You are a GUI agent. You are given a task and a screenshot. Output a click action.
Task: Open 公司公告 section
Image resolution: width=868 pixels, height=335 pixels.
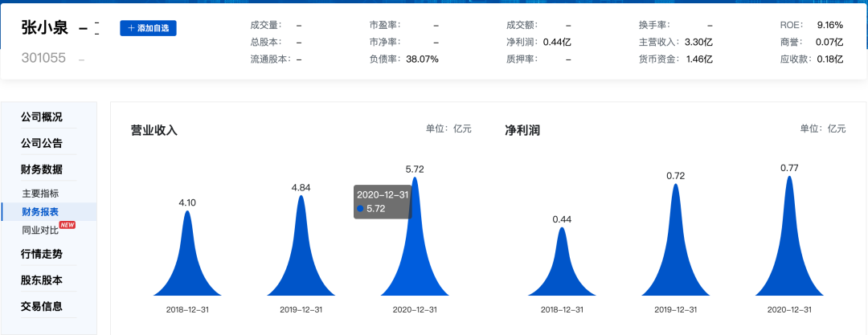pyautogui.click(x=42, y=144)
